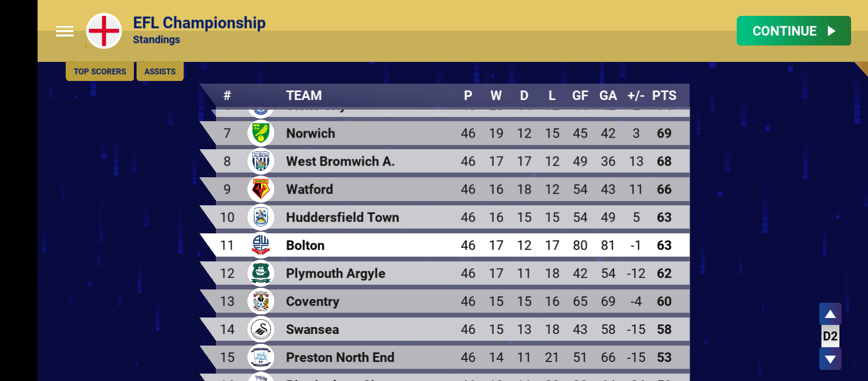The width and height of the screenshot is (868, 381).
Task: Open the hamburger menu
Action: (65, 31)
